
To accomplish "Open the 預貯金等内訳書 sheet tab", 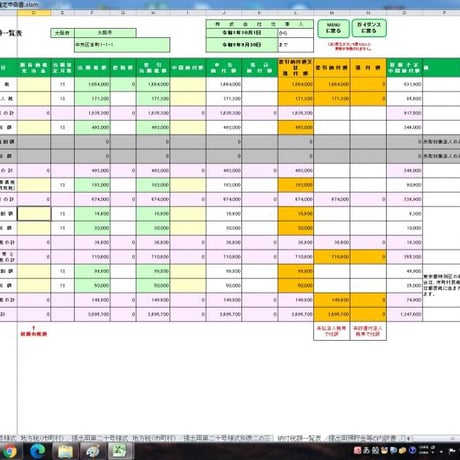I will (x=362, y=438).
